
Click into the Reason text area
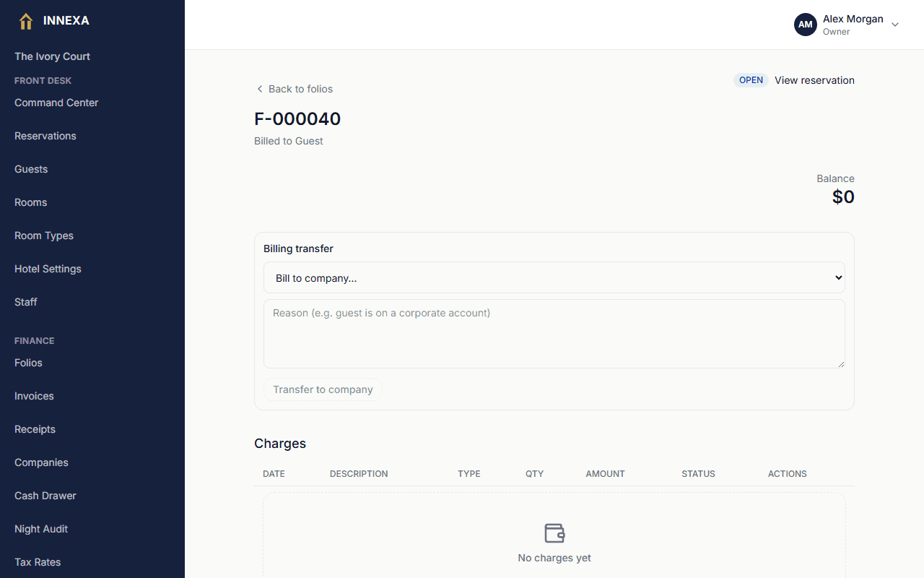tap(554, 334)
